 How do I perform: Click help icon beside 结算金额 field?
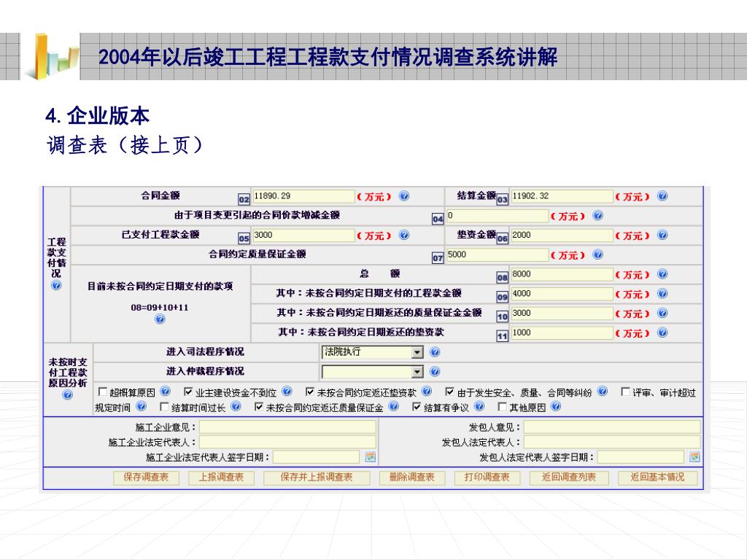(x=662, y=195)
